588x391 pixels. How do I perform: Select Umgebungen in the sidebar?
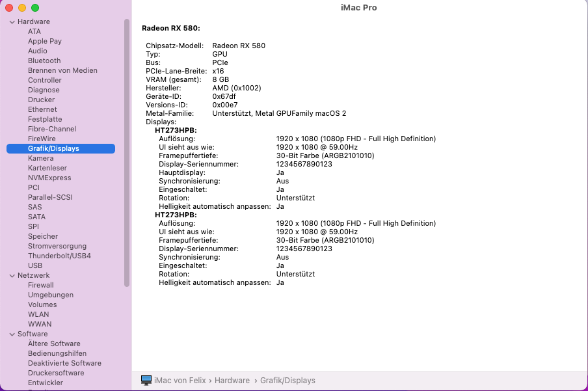point(51,295)
